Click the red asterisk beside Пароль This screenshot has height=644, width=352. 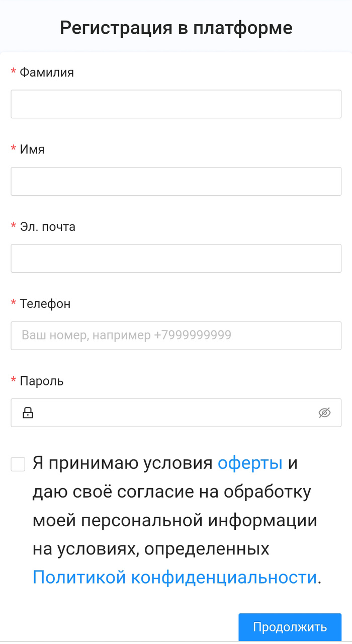(x=14, y=381)
